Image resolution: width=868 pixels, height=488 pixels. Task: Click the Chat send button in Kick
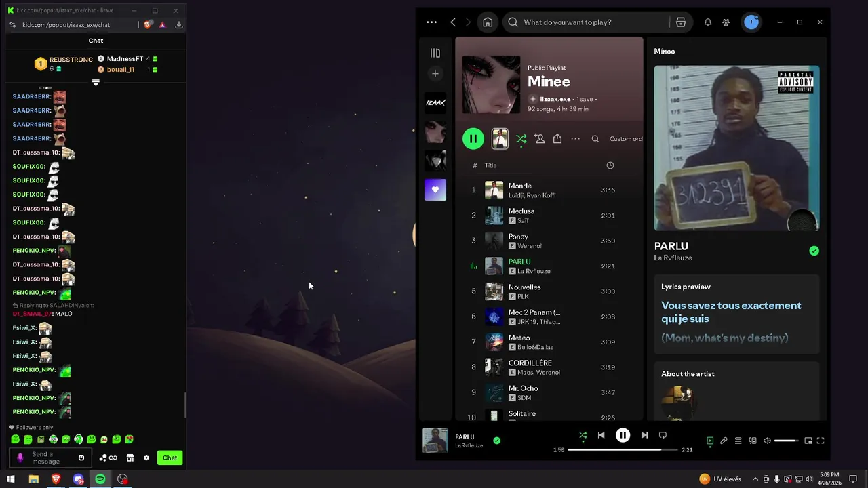click(170, 457)
